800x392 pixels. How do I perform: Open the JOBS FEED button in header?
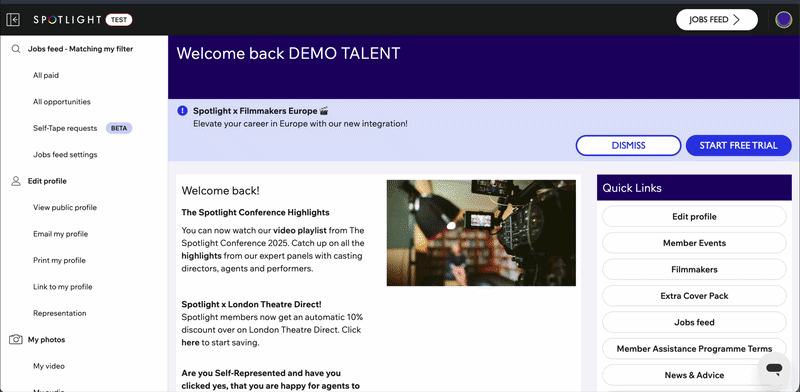[x=717, y=20]
